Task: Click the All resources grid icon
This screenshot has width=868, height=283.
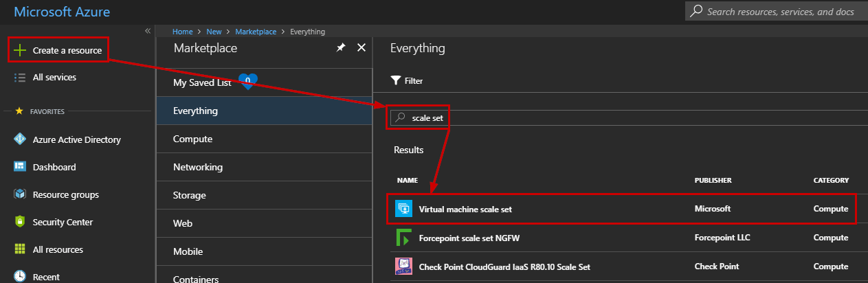Action: (x=20, y=249)
